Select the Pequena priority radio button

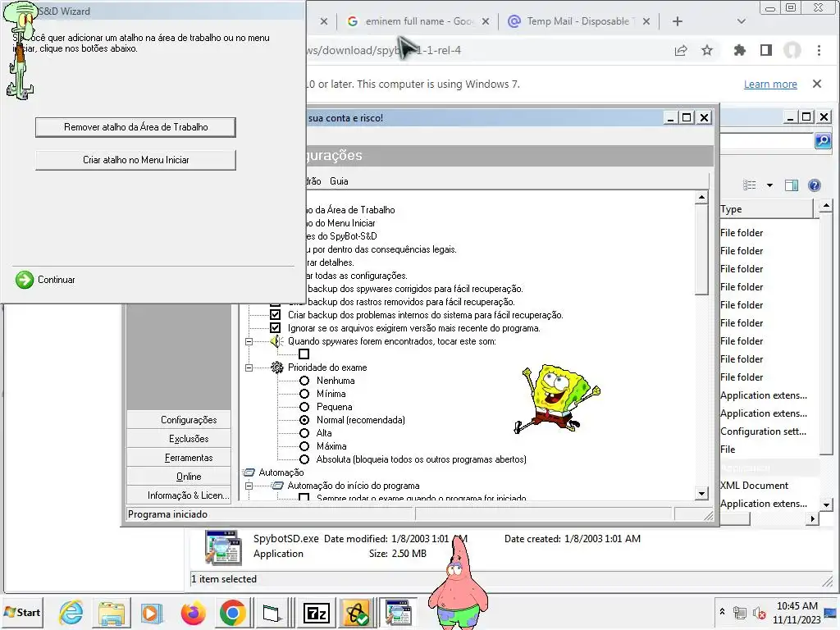pyautogui.click(x=304, y=407)
